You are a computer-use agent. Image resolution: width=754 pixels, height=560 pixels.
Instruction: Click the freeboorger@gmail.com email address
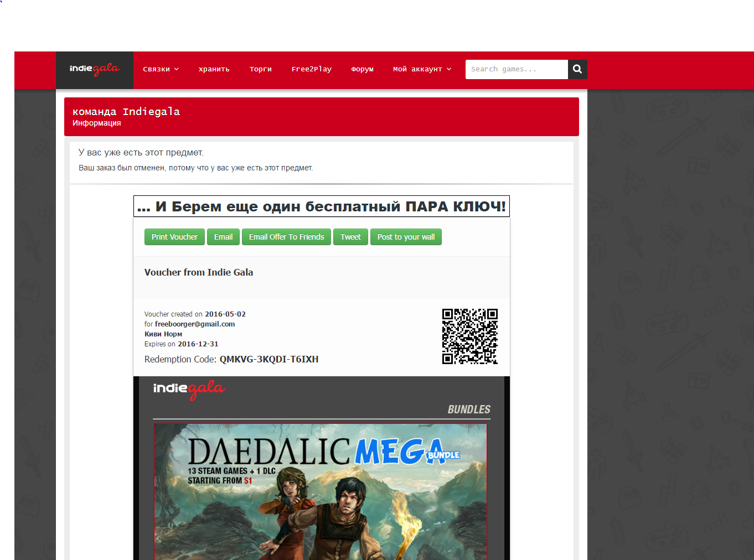click(x=195, y=324)
